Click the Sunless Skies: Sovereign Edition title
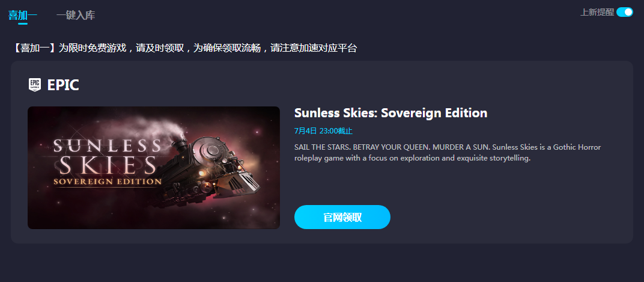 390,113
